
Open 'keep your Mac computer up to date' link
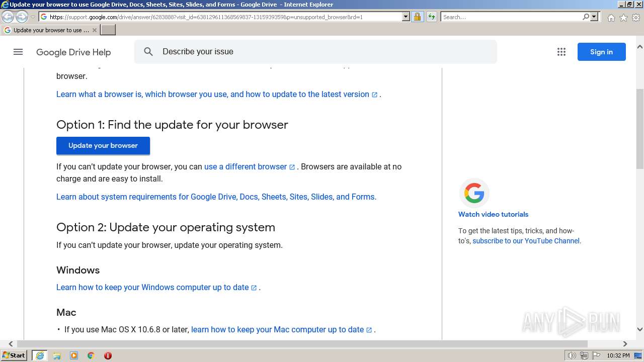[282, 330]
